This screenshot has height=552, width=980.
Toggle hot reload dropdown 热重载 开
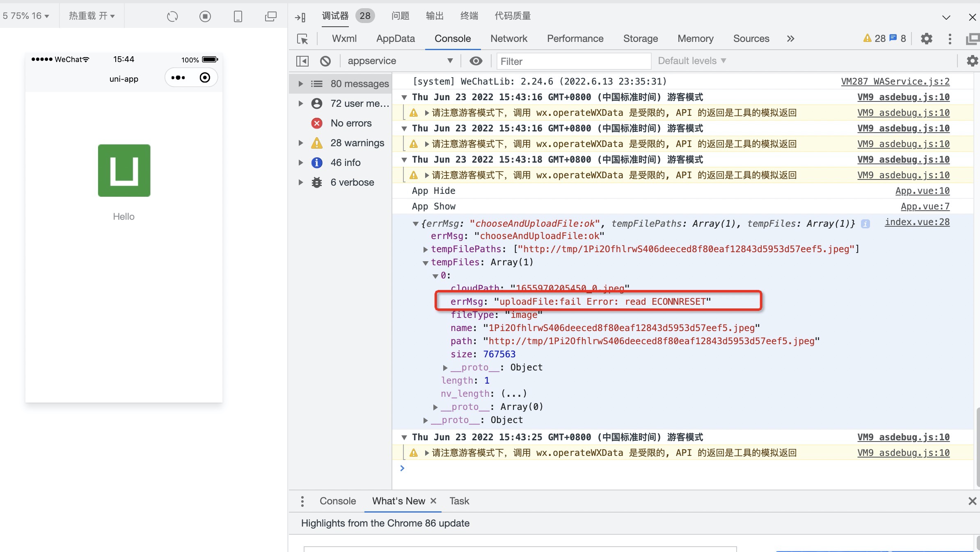(92, 16)
